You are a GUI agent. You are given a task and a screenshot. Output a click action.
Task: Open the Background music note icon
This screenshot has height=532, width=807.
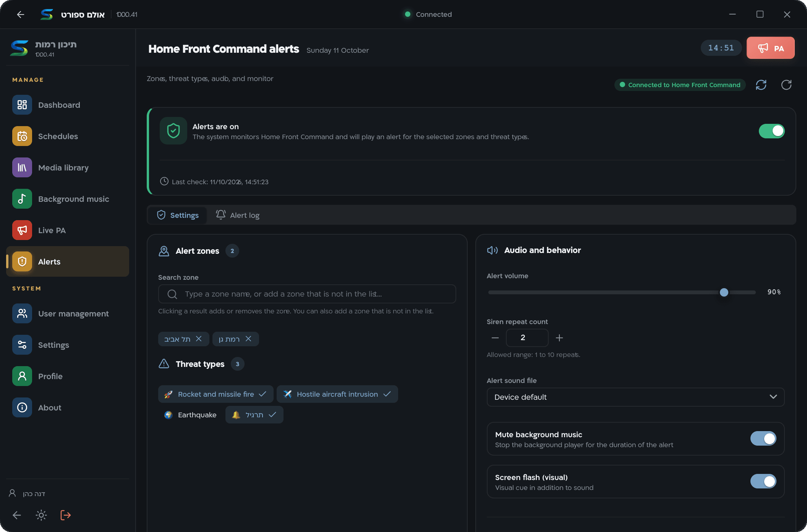22,199
